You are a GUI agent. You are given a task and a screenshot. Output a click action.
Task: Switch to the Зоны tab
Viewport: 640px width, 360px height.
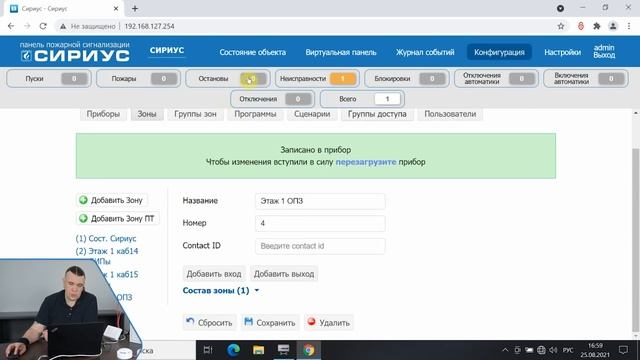[147, 114]
